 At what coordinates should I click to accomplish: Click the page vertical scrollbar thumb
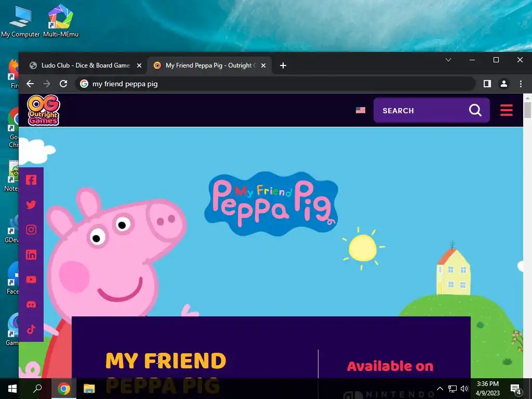coord(527,109)
